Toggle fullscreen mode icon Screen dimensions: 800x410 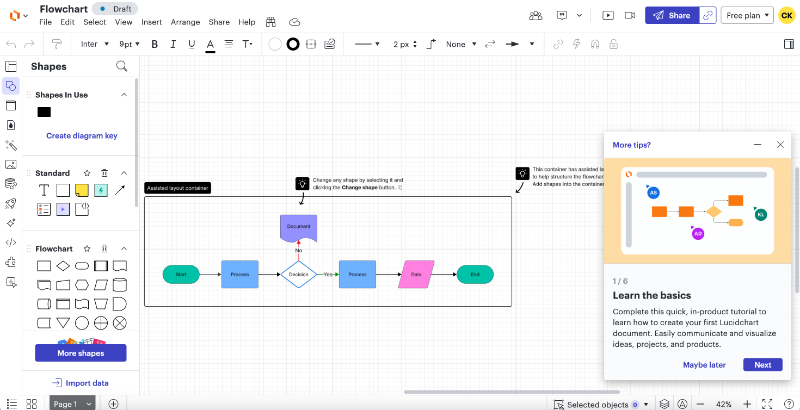(x=767, y=404)
